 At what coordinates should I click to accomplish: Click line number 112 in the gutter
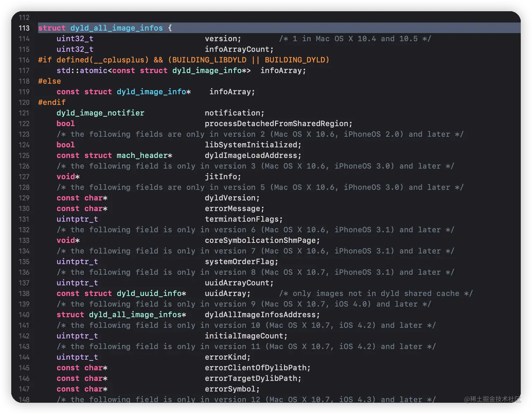pyautogui.click(x=24, y=18)
